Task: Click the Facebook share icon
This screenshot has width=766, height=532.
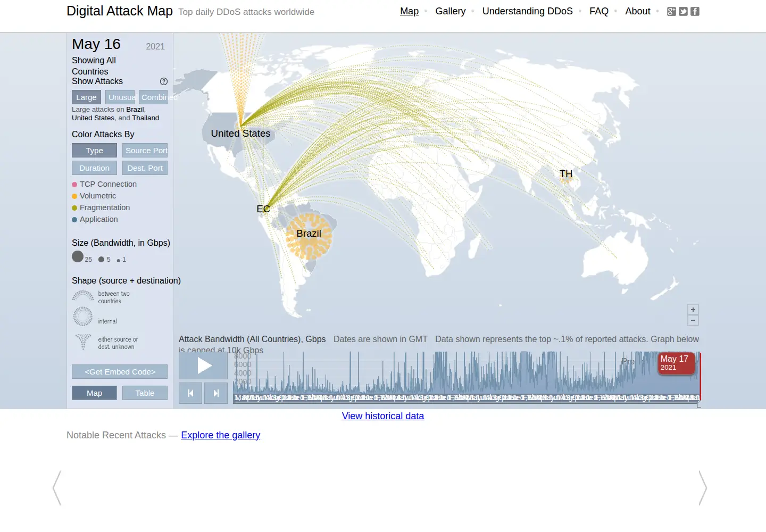Action: coord(695,11)
